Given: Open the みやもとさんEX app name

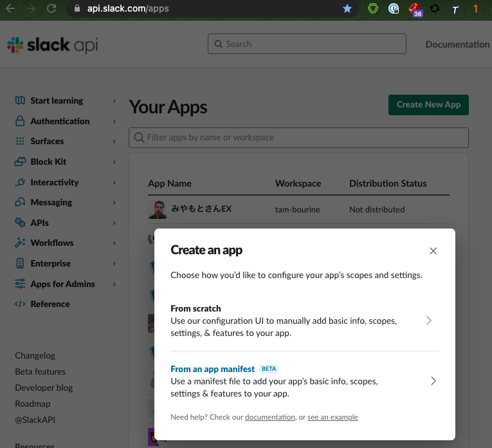Looking at the screenshot, I should pyautogui.click(x=201, y=209).
